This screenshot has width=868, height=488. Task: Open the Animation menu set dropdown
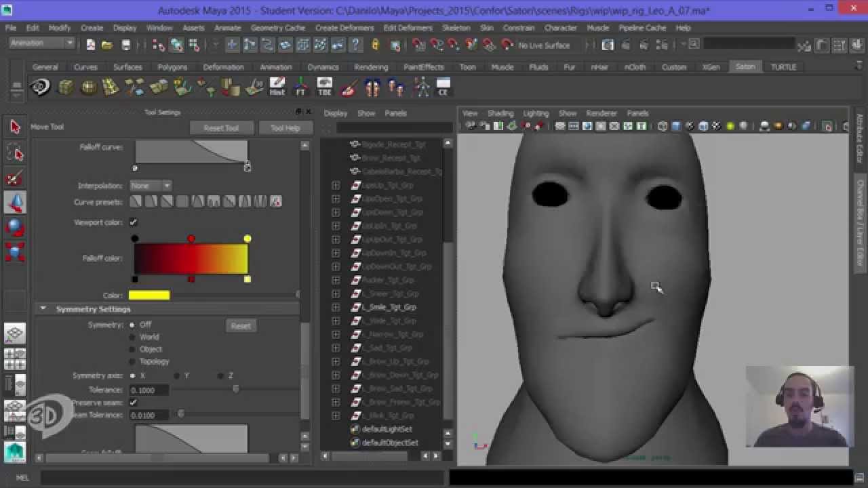41,43
